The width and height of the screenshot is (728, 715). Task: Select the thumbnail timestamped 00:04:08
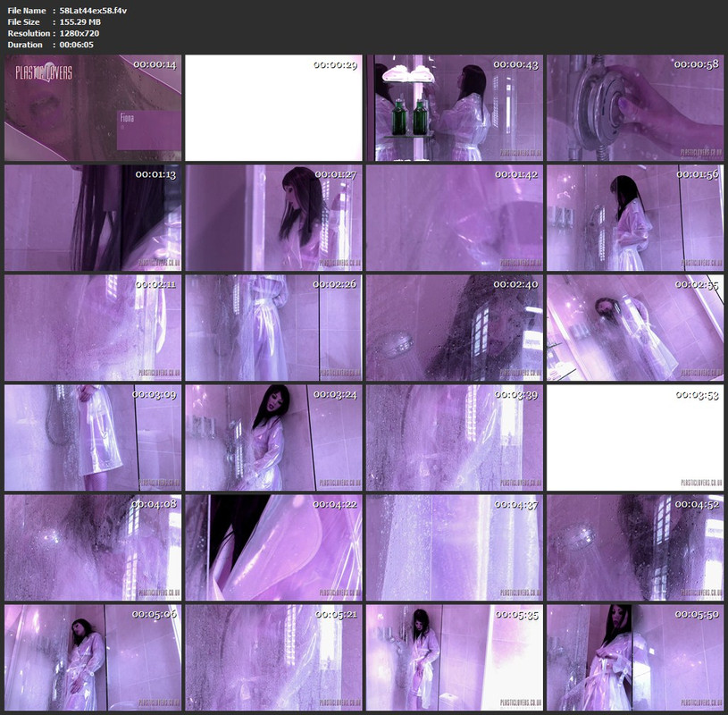(x=93, y=548)
